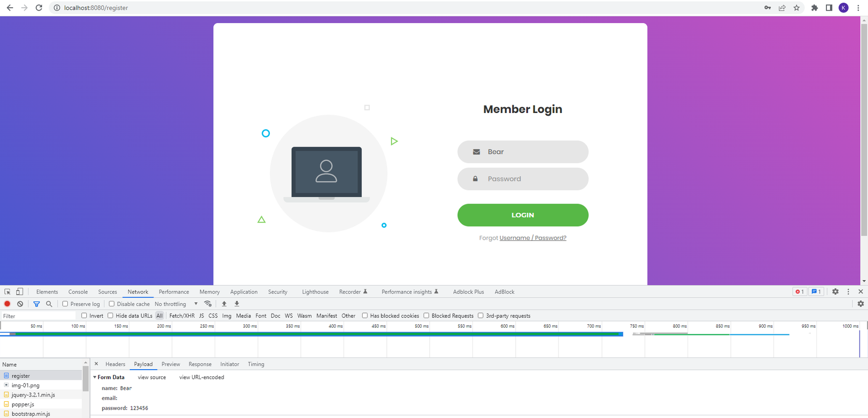Filter requests by Fetch/XHR type
868x418 pixels.
pyautogui.click(x=182, y=315)
